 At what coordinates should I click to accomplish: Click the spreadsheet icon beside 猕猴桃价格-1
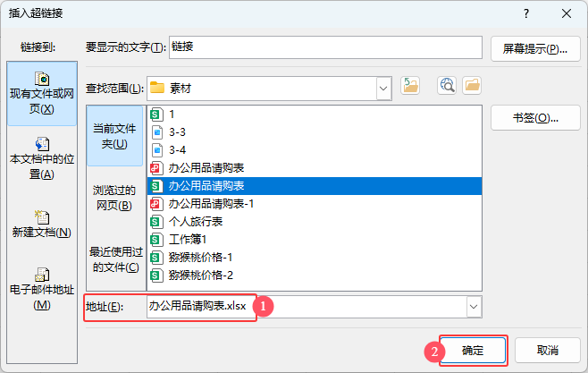click(x=156, y=258)
